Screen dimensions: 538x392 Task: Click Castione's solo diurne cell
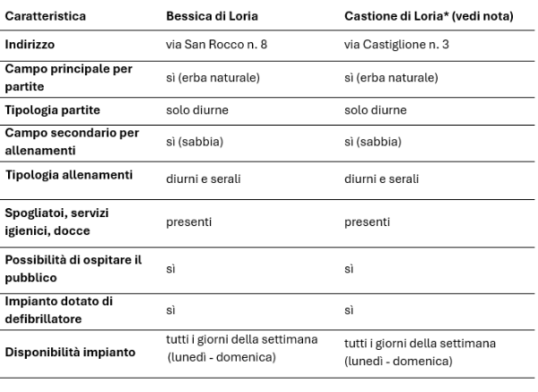[x=376, y=110]
